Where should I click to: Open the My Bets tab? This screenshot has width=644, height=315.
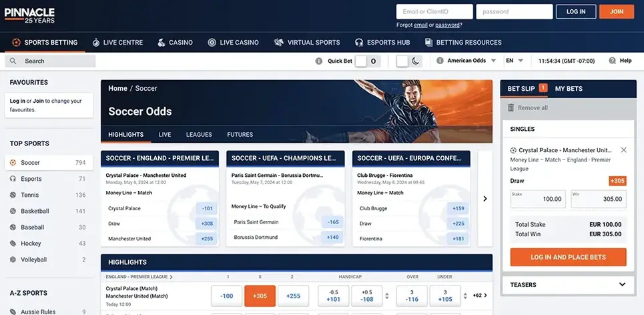(569, 89)
